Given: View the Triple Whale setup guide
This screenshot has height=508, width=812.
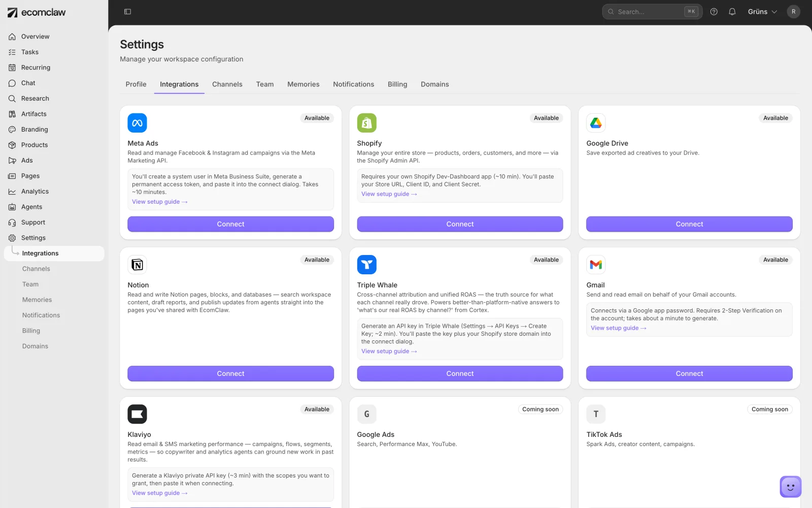Looking at the screenshot, I should 389,351.
